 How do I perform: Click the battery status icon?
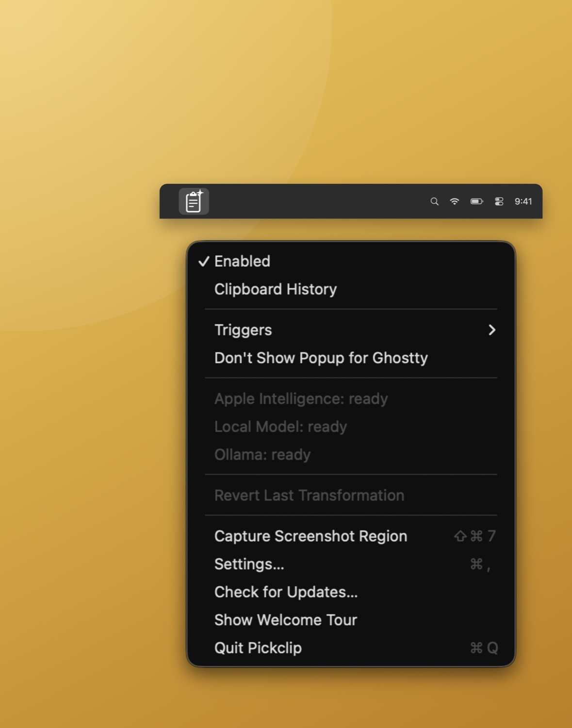click(476, 201)
